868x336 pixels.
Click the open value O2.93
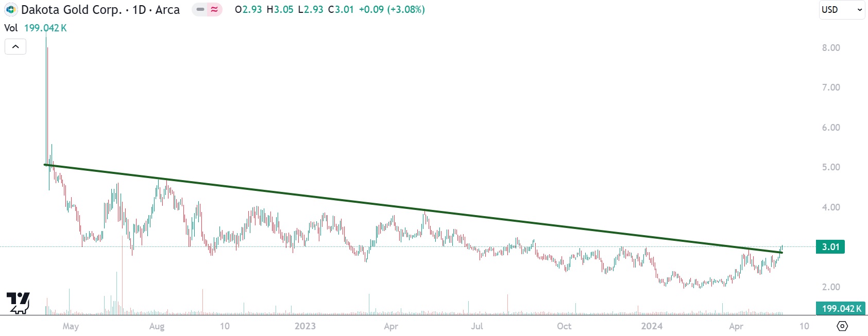pyautogui.click(x=248, y=9)
